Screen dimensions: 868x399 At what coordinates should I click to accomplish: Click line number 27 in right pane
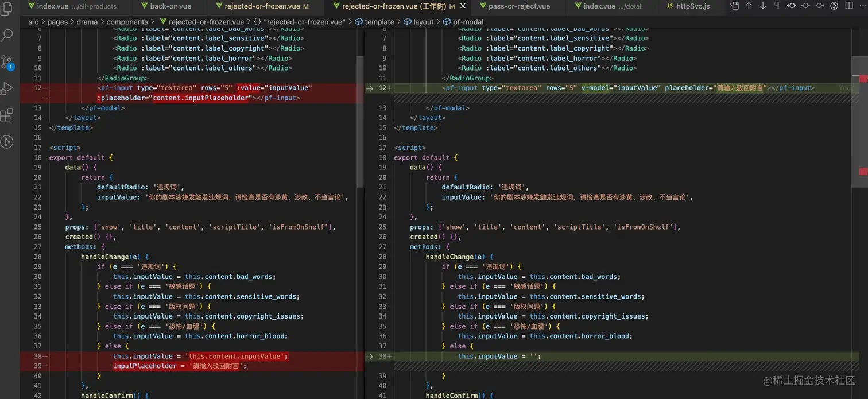click(382, 247)
